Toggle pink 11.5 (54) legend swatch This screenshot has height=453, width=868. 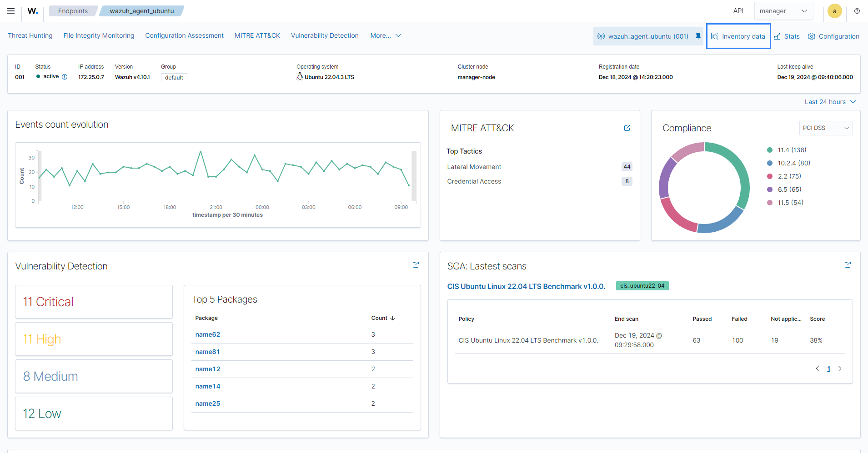pos(770,203)
